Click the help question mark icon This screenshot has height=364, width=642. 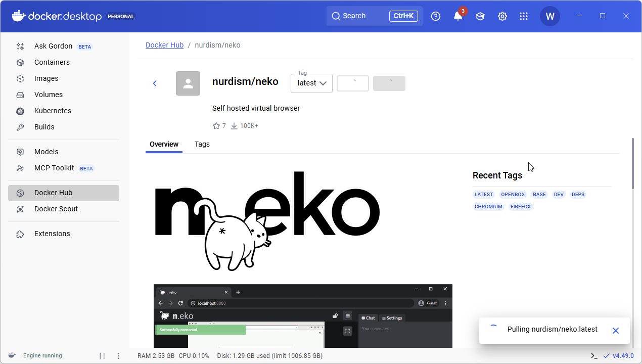click(436, 16)
